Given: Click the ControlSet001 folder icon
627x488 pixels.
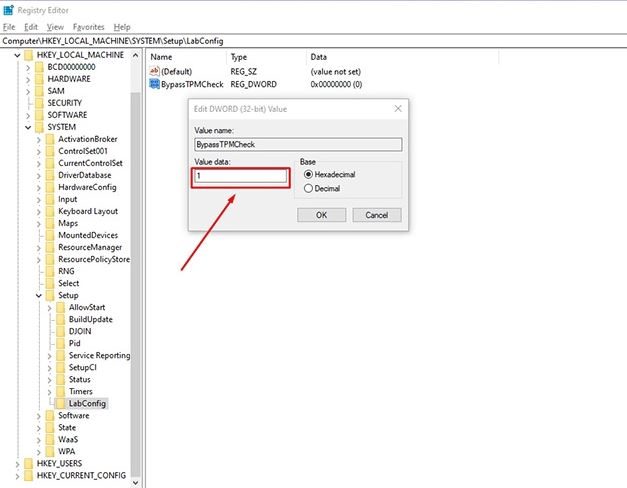Looking at the screenshot, I should tap(50, 151).
